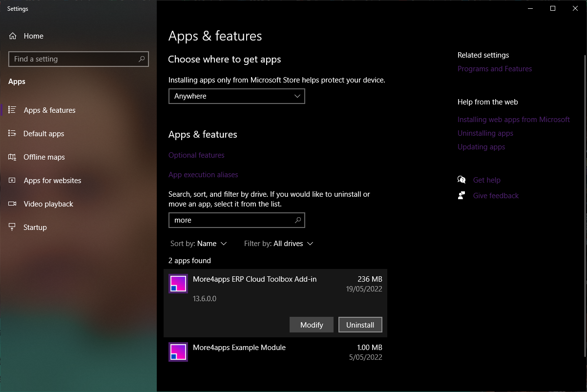Open the App execution aliases link

(203, 175)
